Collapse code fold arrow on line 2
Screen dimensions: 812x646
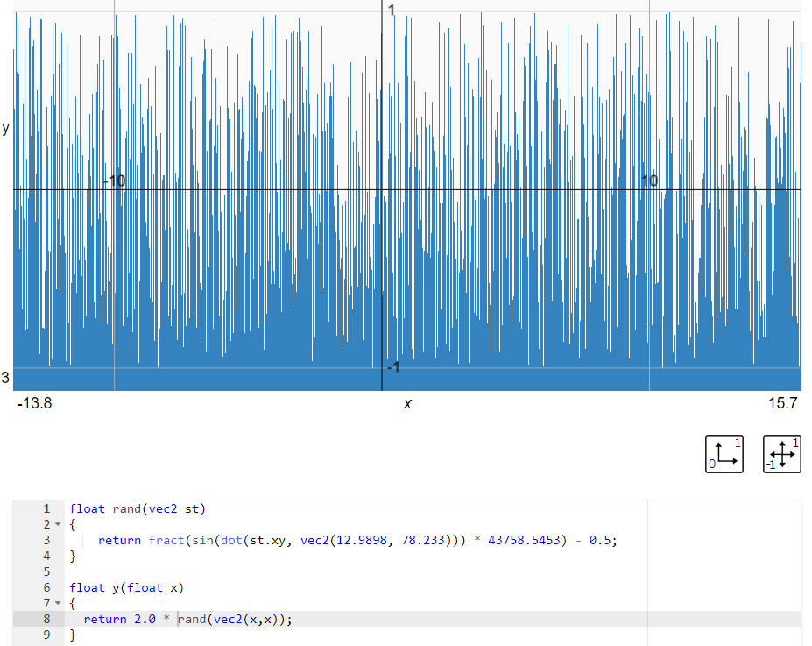pos(58,525)
